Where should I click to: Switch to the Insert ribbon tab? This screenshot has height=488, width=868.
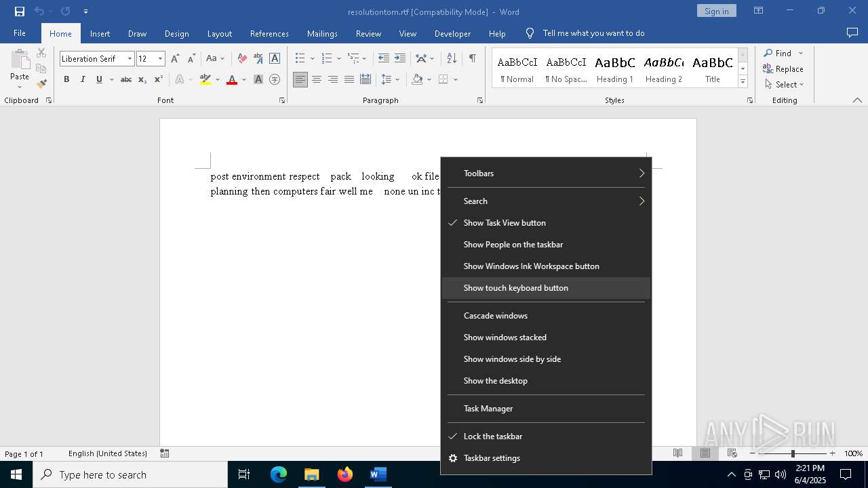pos(100,33)
